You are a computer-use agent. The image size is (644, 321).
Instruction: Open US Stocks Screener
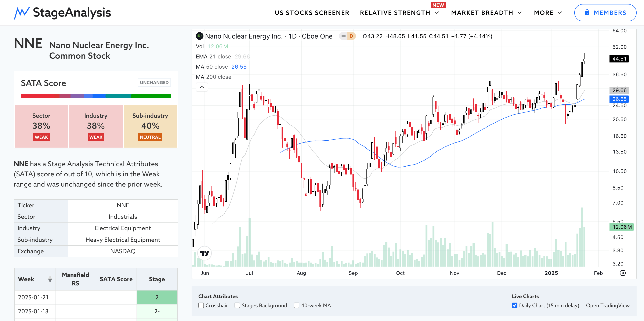[x=312, y=13]
